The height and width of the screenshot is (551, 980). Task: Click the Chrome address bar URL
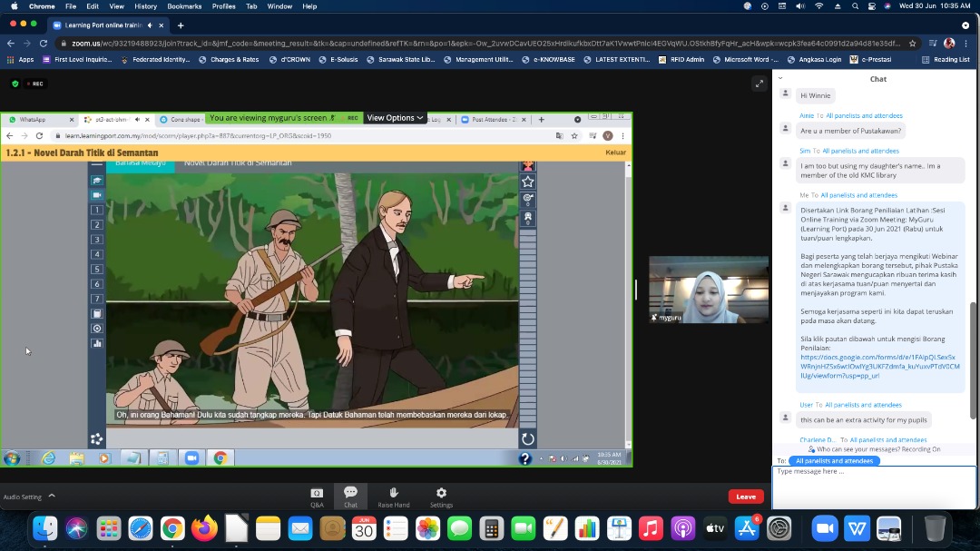coord(485,44)
